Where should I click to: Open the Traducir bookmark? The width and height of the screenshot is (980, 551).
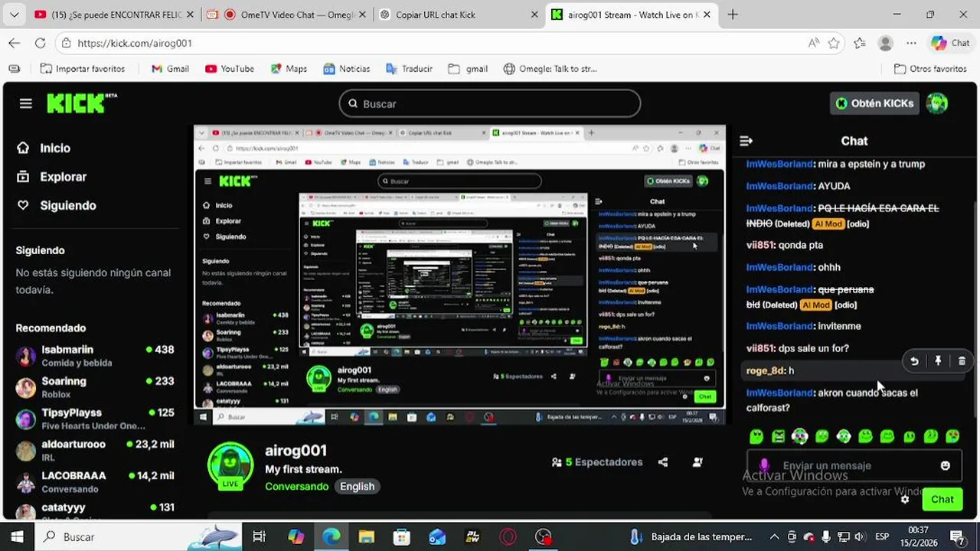pos(409,69)
